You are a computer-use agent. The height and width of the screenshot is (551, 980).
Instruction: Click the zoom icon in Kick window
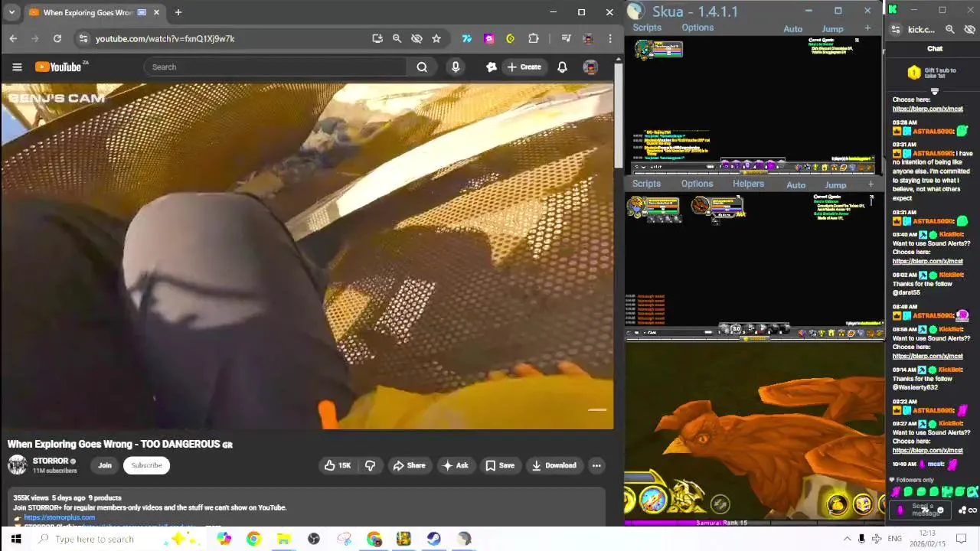(950, 30)
